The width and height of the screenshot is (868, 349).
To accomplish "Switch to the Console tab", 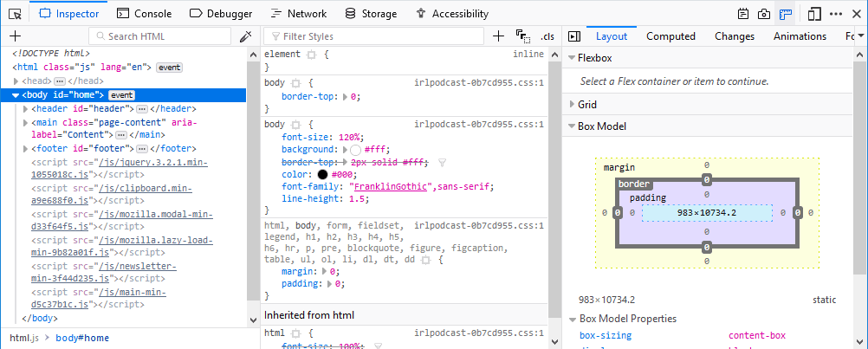I will pyautogui.click(x=145, y=14).
